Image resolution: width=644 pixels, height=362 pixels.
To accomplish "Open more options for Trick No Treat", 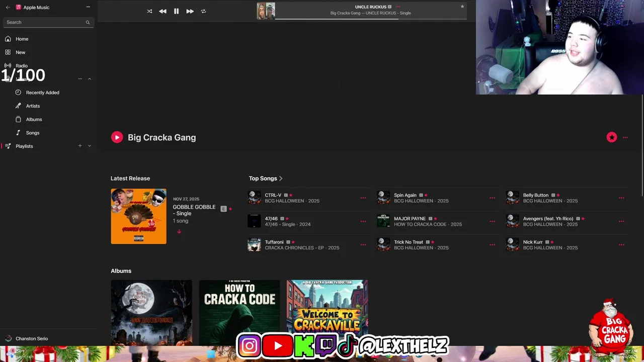I will click(492, 245).
